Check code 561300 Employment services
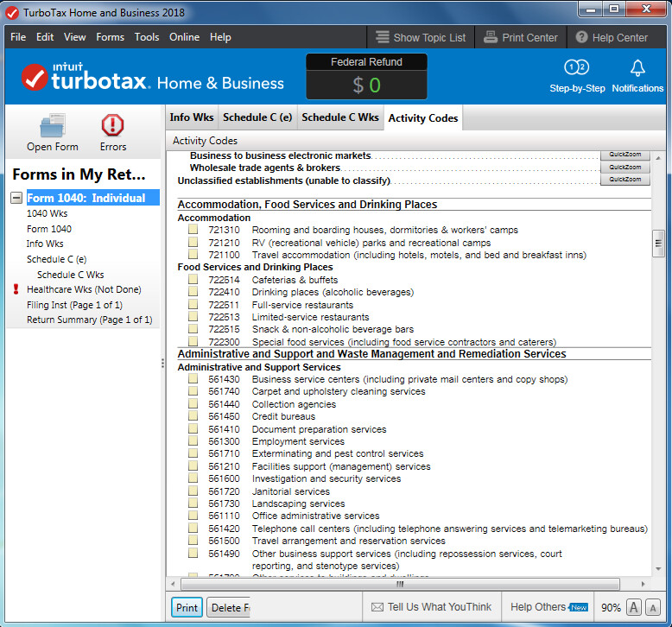The height and width of the screenshot is (627, 672). [x=193, y=440]
